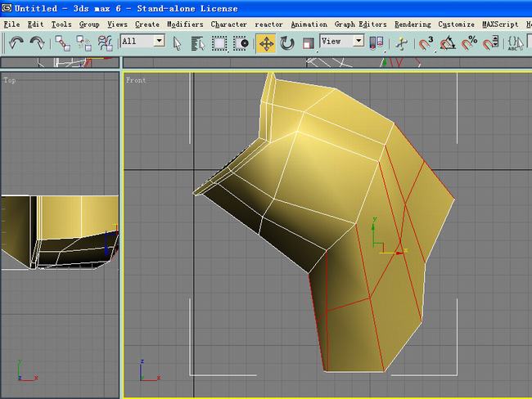The image size is (532, 399).
Task: Toggle the Angle Snap icon
Action: 448,43
